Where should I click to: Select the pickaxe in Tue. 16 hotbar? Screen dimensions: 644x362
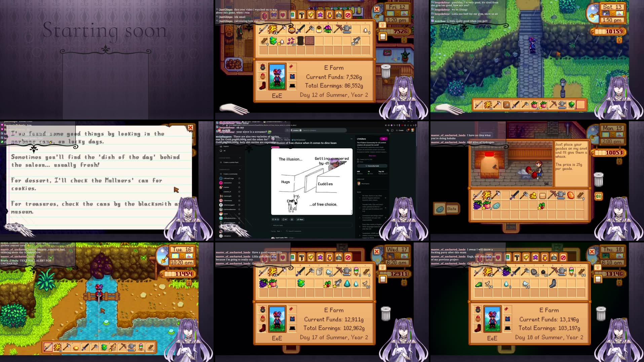123,347
